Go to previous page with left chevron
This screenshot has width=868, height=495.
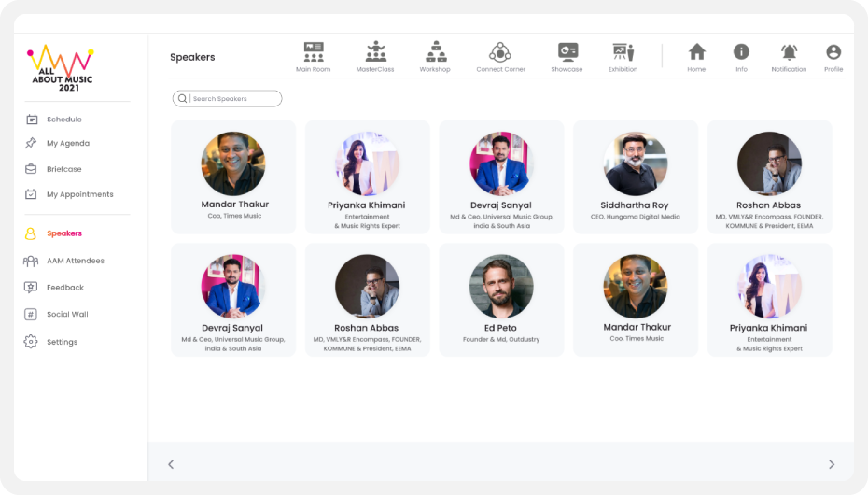coord(171,464)
